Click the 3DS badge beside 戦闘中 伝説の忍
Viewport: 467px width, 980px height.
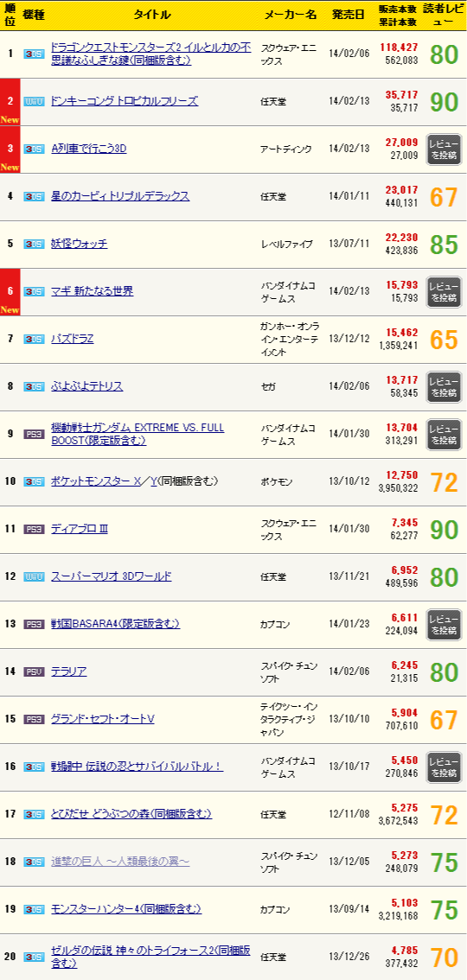[34, 767]
